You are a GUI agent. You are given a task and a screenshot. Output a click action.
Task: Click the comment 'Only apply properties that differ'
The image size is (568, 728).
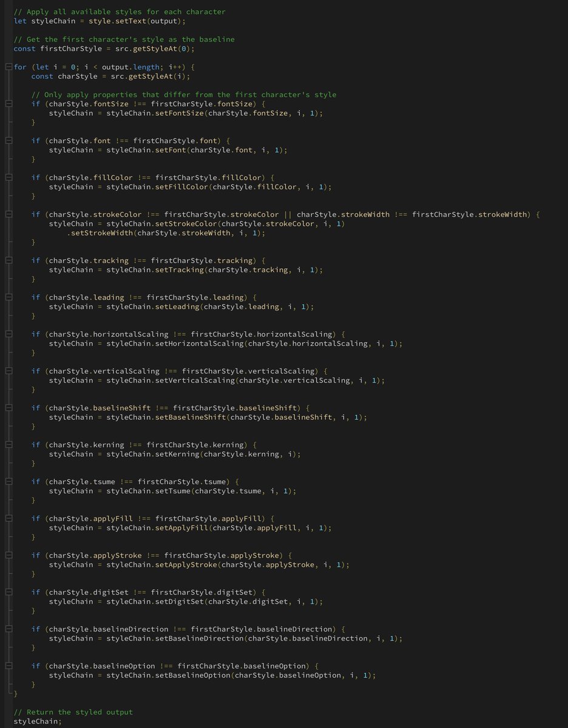(184, 95)
